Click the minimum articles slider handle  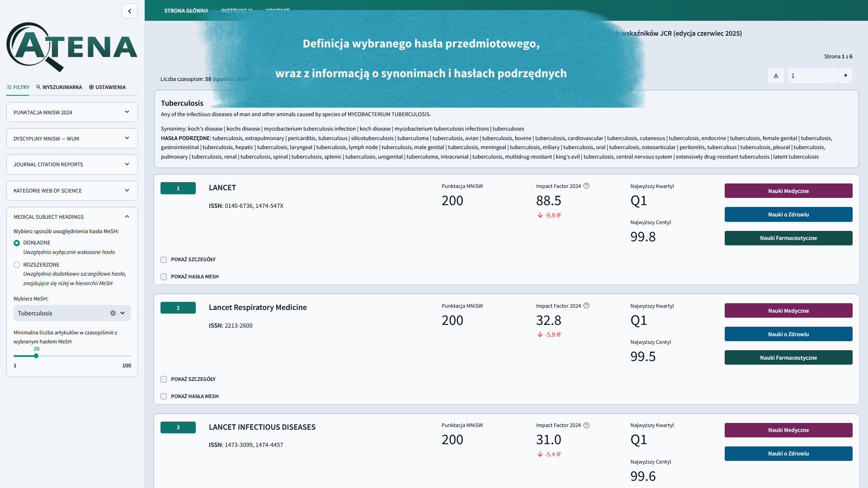(36, 356)
